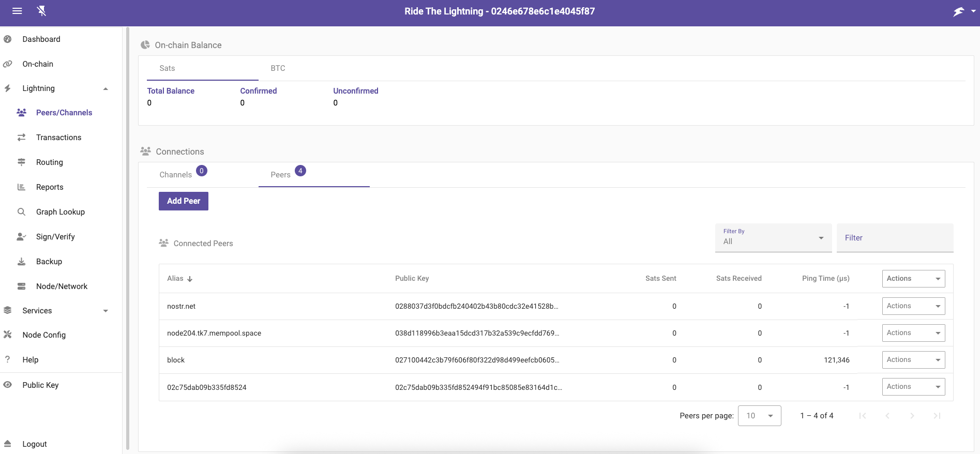Click the pin sidebar icon in header
This screenshot has width=980, height=454.
[x=42, y=11]
